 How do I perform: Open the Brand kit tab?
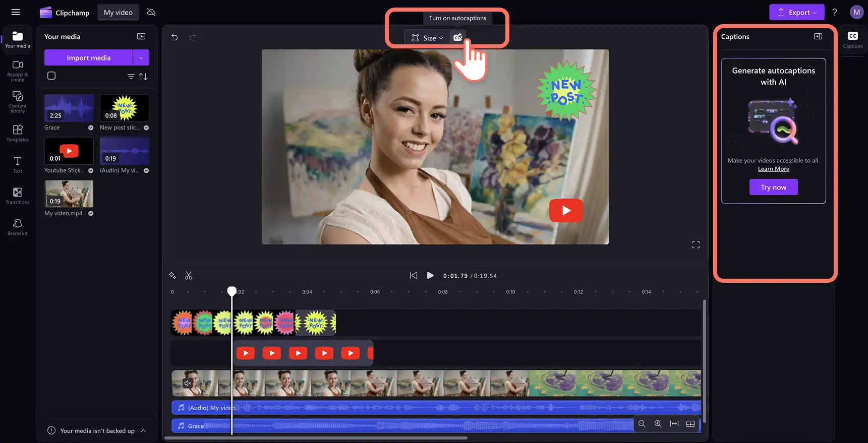coord(18,227)
